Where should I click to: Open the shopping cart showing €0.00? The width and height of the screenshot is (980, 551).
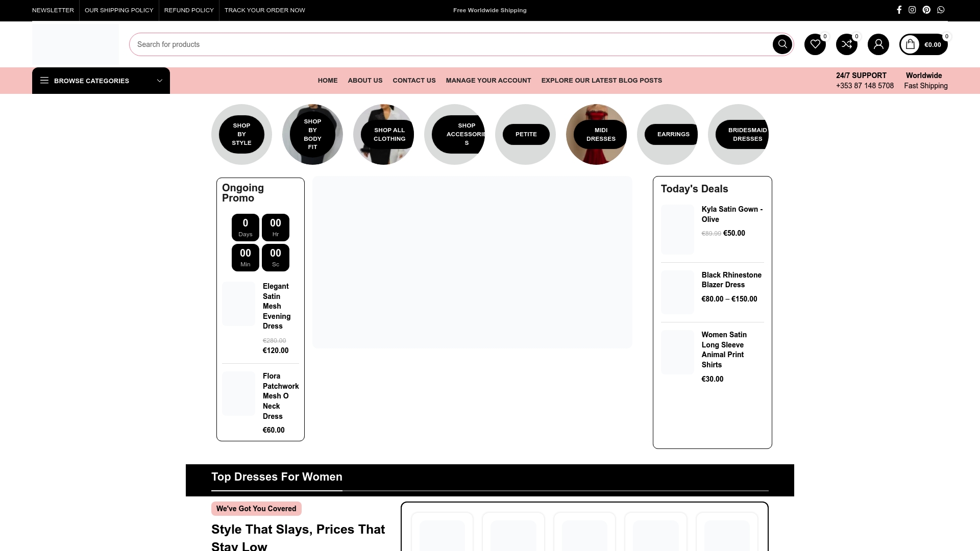click(x=923, y=44)
